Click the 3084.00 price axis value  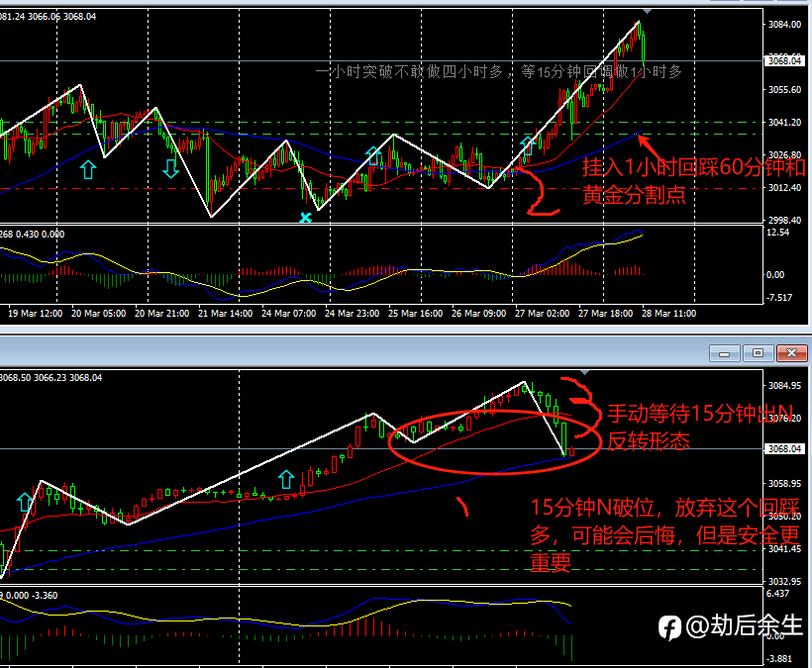click(784, 25)
